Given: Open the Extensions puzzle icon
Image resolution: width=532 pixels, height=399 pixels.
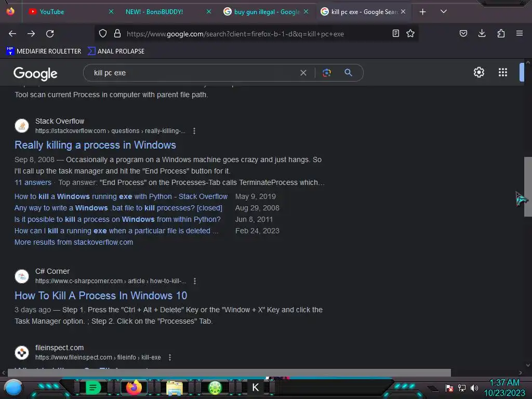Looking at the screenshot, I should pyautogui.click(x=501, y=33).
